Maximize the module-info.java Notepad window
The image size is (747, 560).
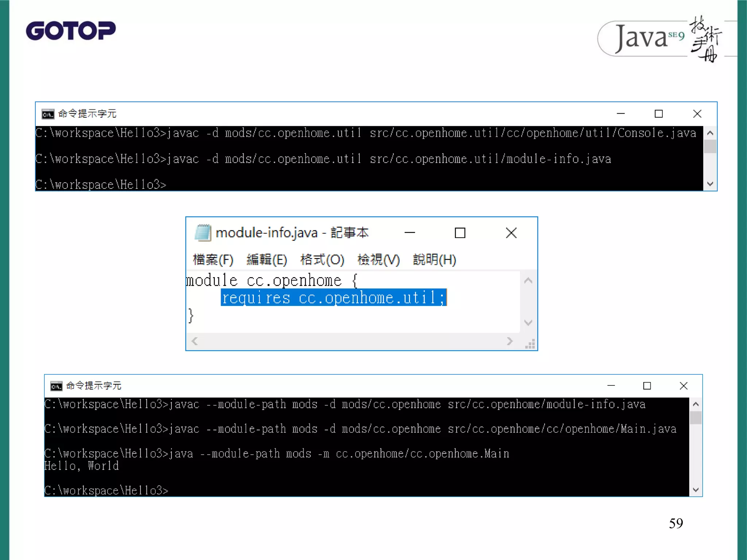[460, 233]
